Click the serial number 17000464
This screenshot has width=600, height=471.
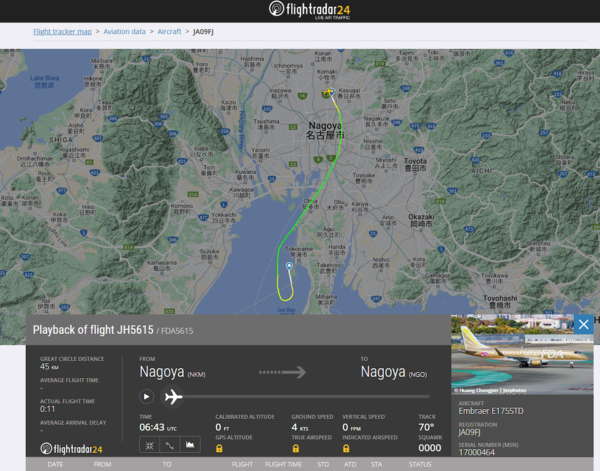point(476,452)
